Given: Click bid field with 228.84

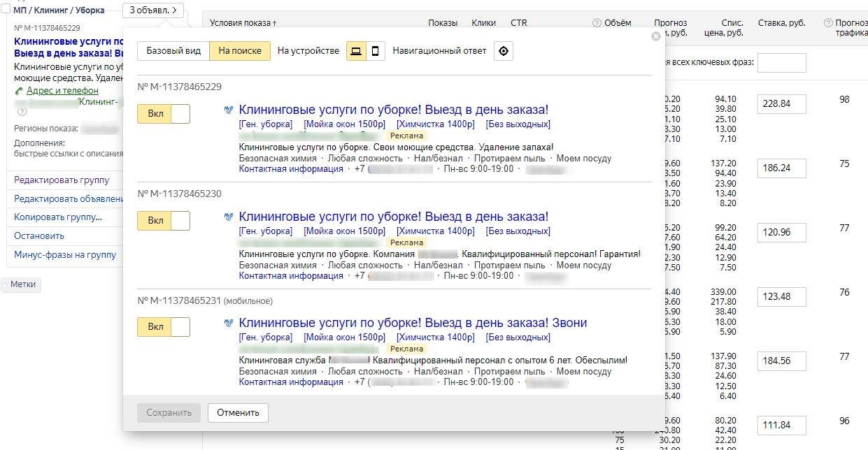Looking at the screenshot, I should click(x=781, y=103).
